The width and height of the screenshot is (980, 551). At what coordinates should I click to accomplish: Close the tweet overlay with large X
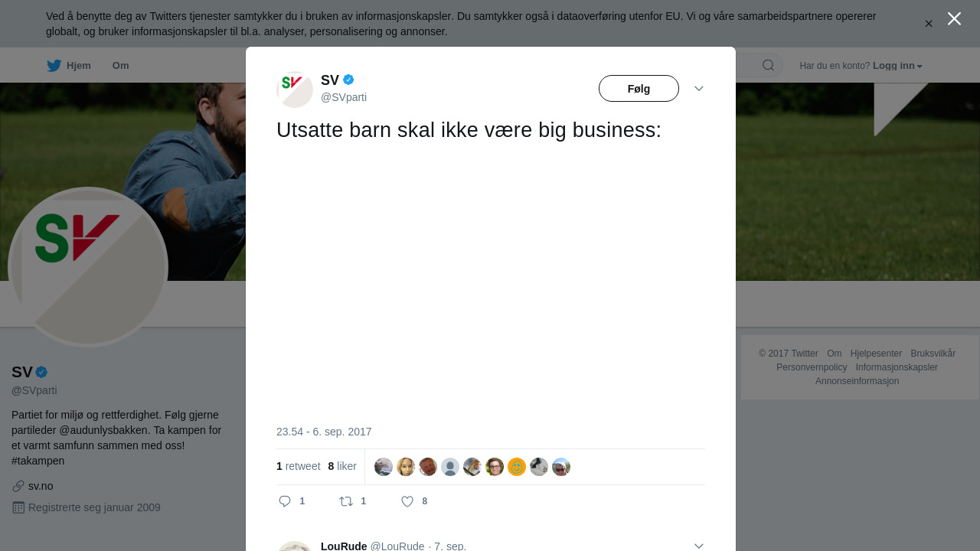pos(954,18)
